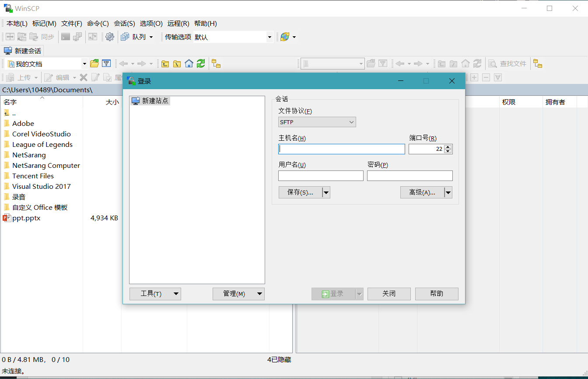Image resolution: width=588 pixels, height=379 pixels.
Task: Open the preferences gear icon
Action: tap(109, 37)
